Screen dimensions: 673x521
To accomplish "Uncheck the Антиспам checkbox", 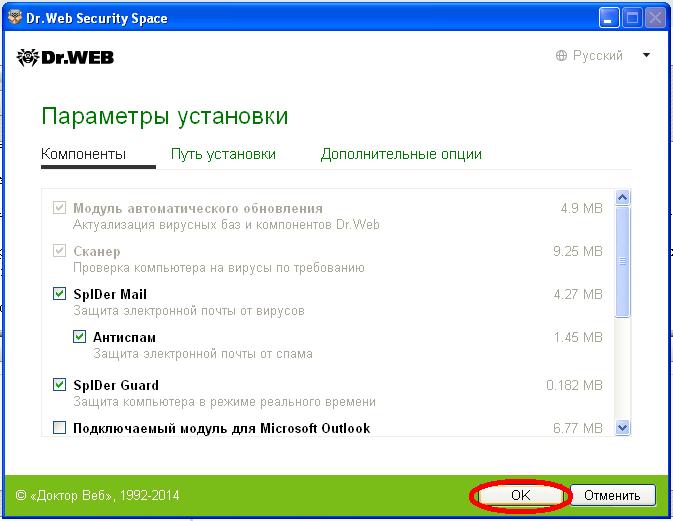I will [79, 336].
